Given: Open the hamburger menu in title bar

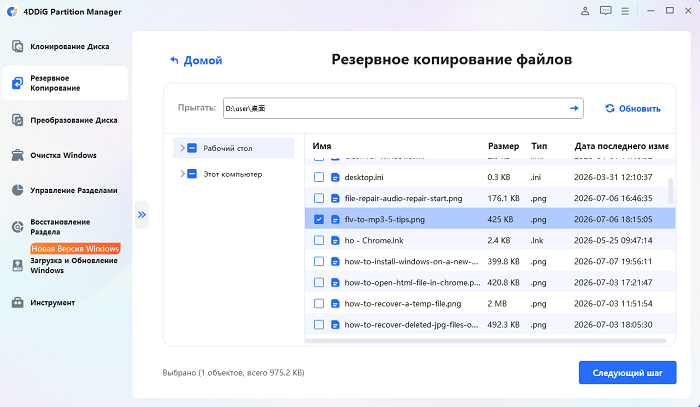Looking at the screenshot, I should pos(625,11).
